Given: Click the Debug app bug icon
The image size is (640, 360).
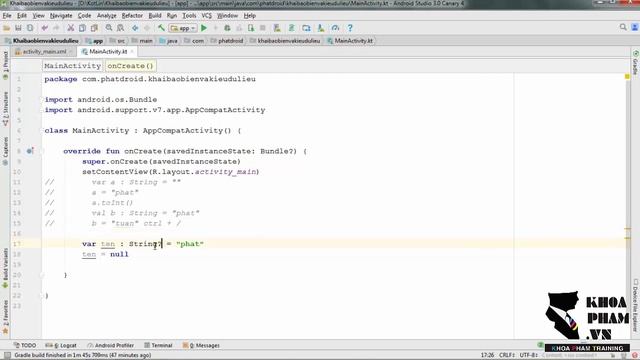Looking at the screenshot, I should click(x=227, y=28).
